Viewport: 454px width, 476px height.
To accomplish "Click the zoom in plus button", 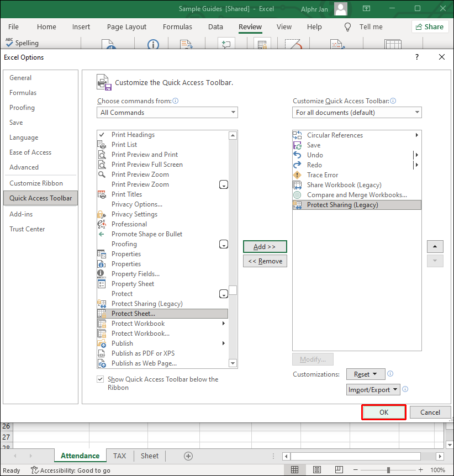I will [x=420, y=470].
